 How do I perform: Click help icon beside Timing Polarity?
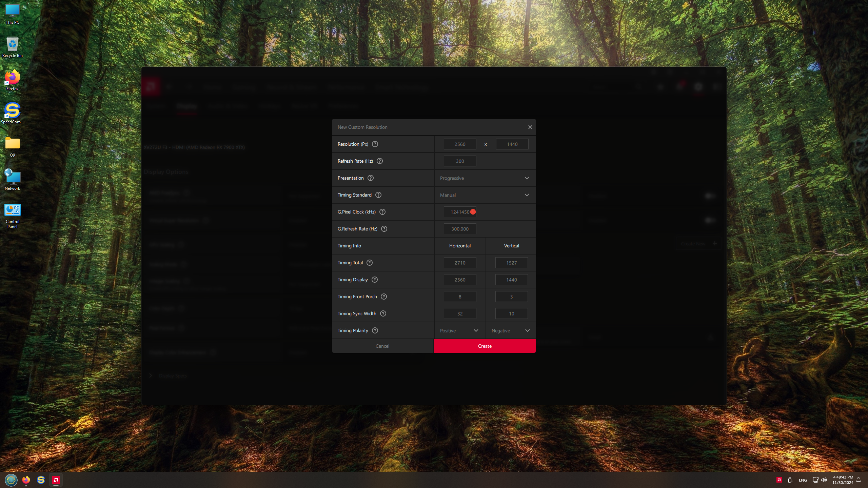(x=375, y=330)
